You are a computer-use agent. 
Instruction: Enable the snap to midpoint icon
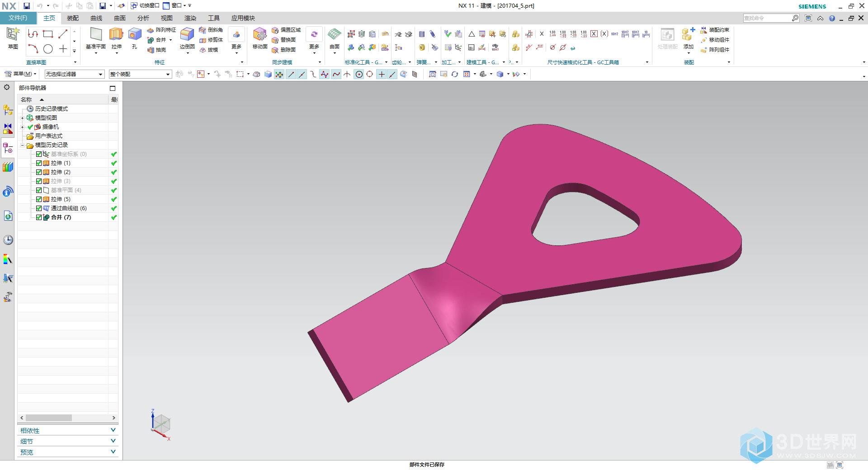coord(302,74)
